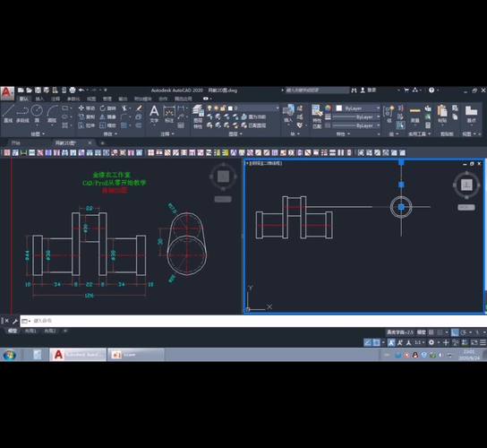Click the Undo arrow in quick access toolbar
Viewport: 487px width, 448px height.
81,90
